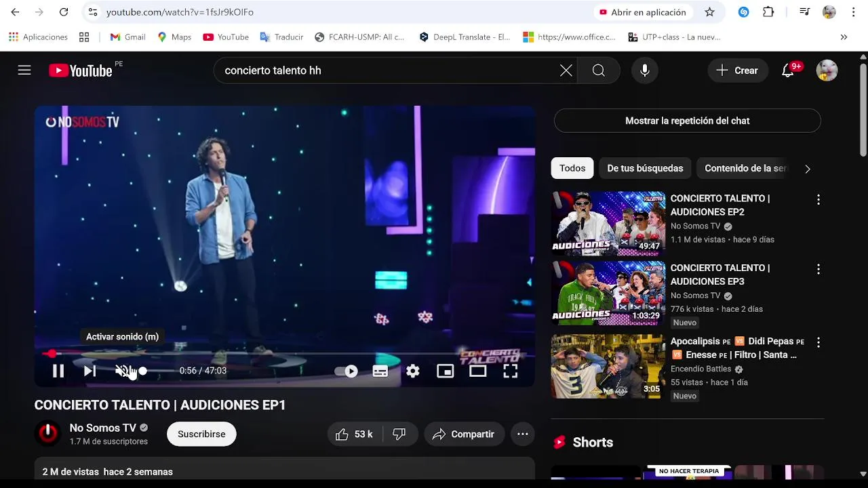Viewport: 868px width, 488px height.
Task: Skip to next video
Action: click(x=90, y=371)
